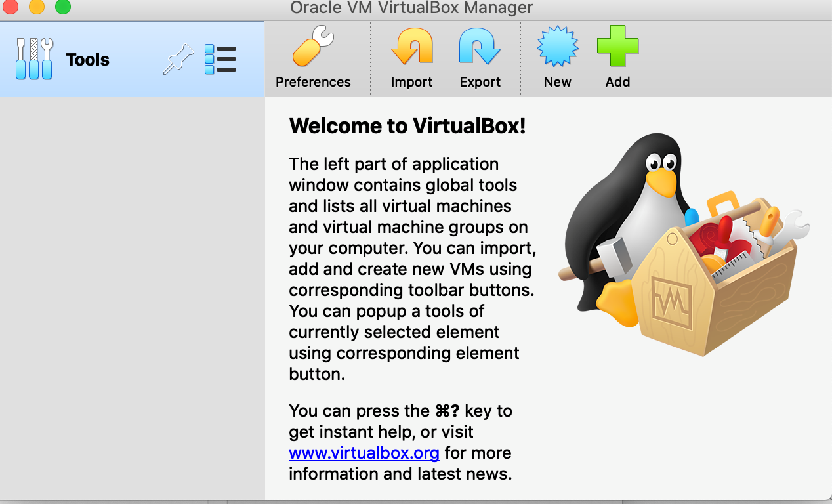Close the VirtualBox Manager window with the red button
The image size is (832, 504).
(10, 7)
